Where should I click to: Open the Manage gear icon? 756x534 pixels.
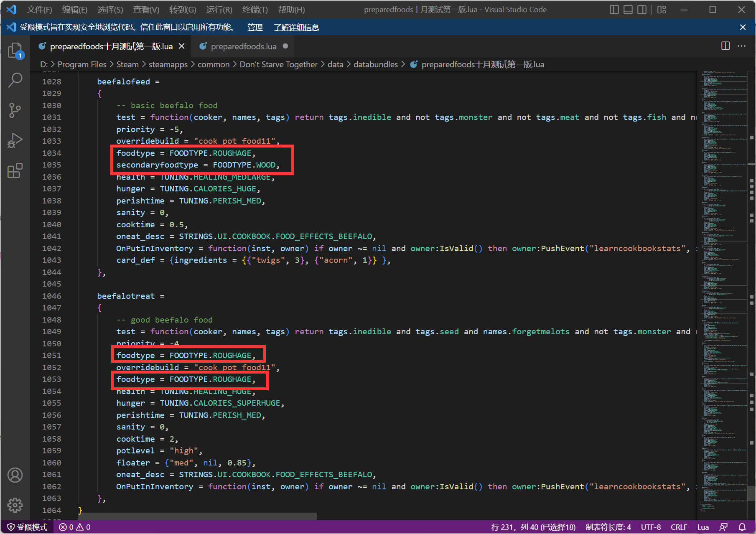(15, 505)
